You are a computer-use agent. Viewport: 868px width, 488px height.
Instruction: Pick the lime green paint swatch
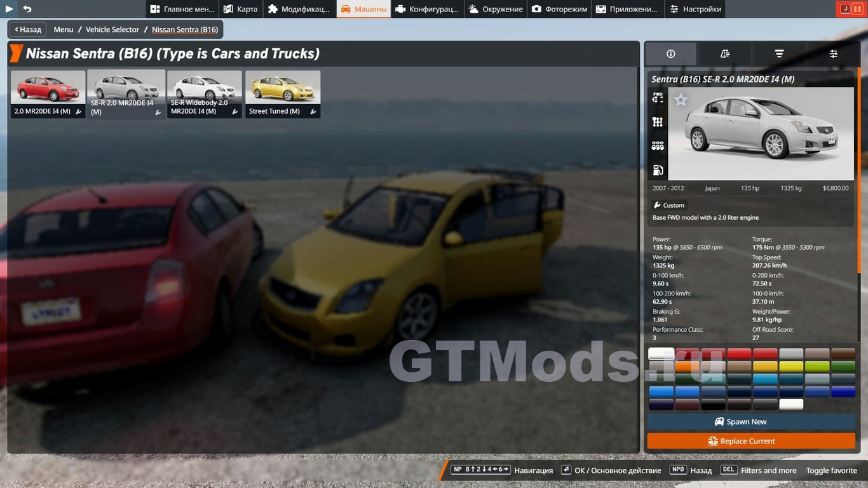[x=817, y=367]
